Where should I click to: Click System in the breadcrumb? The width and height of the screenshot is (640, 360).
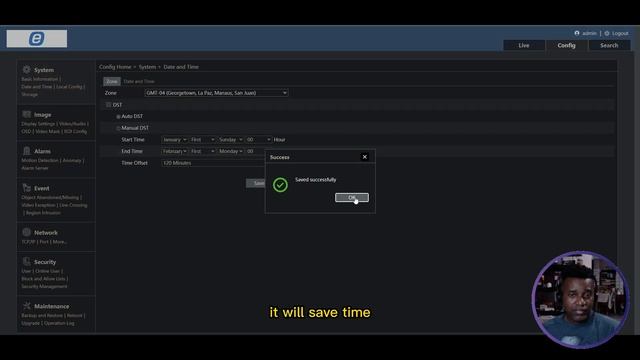click(147, 67)
